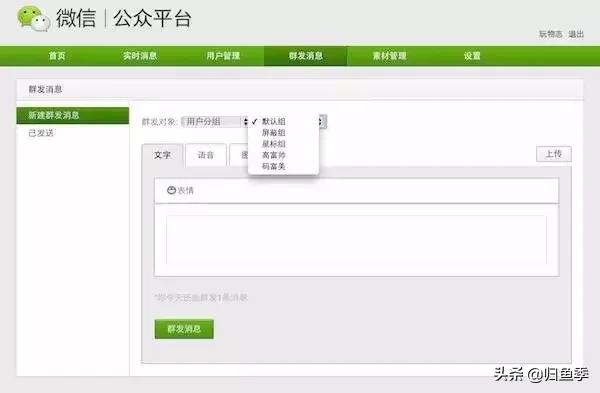Open the 首页 navigation tab
The width and height of the screenshot is (600, 393).
[57, 56]
